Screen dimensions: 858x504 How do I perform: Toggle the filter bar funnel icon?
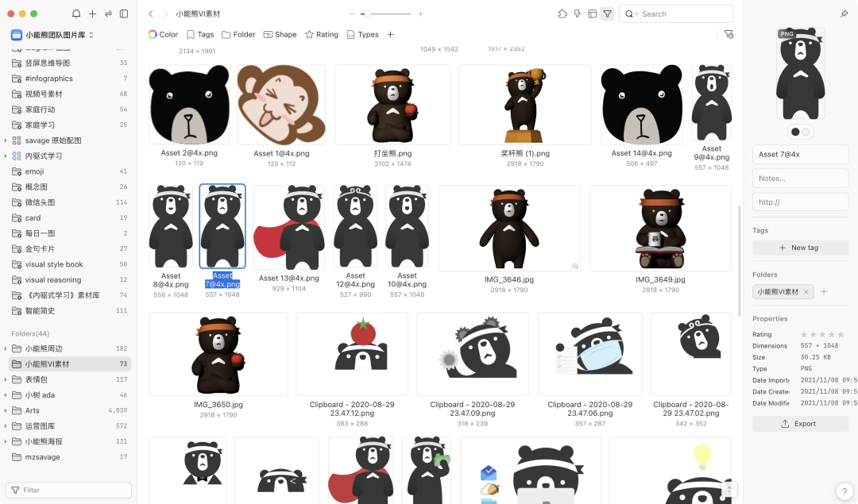point(608,13)
